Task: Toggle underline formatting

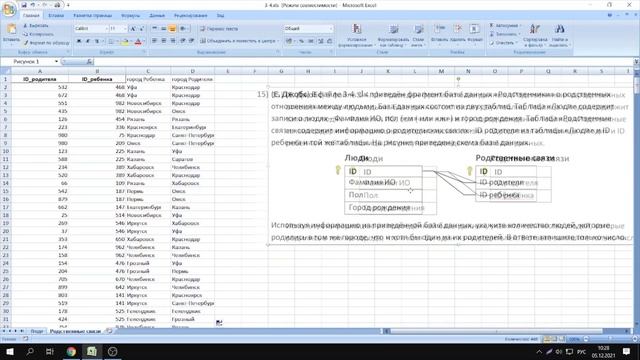Action: [x=97, y=41]
